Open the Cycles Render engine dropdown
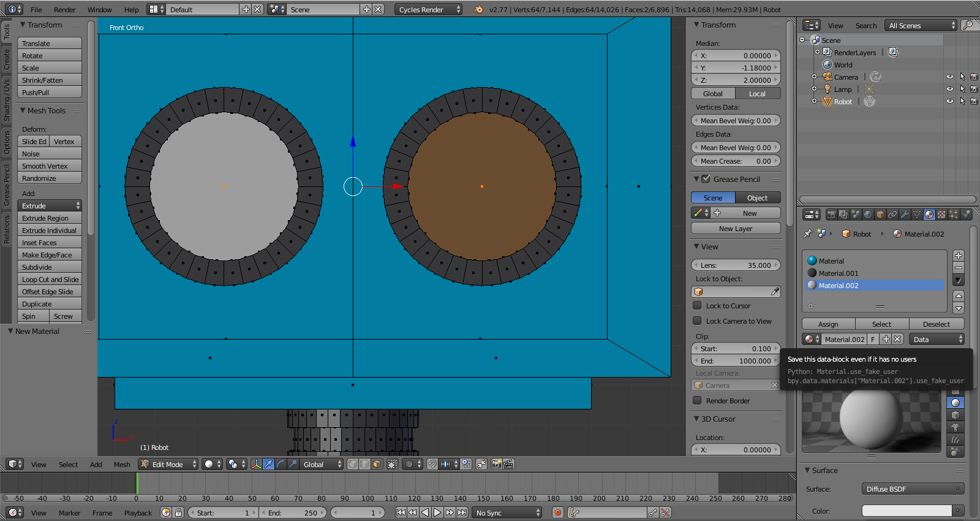The image size is (980, 521). pyautogui.click(x=428, y=9)
